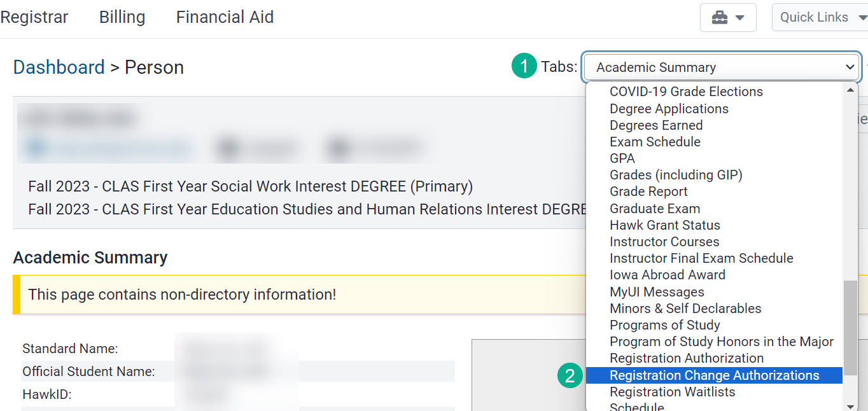Select Registration Waitlists option
This screenshot has width=868, height=411.
pyautogui.click(x=672, y=392)
